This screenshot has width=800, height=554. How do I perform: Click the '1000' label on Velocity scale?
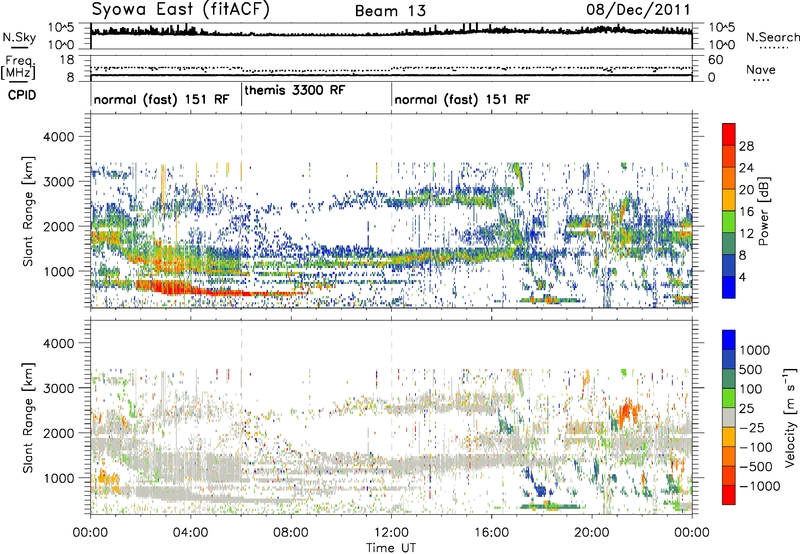click(x=754, y=350)
